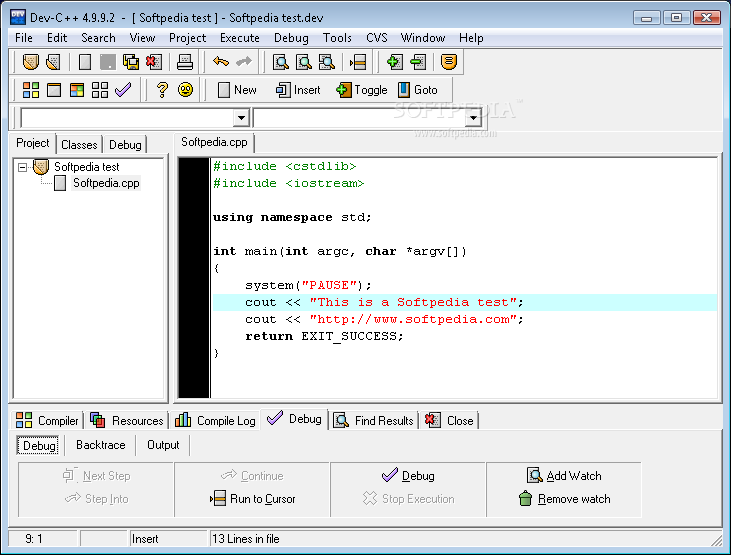Switch to the Resources bottom tab
The image size is (731, 555).
127,421
